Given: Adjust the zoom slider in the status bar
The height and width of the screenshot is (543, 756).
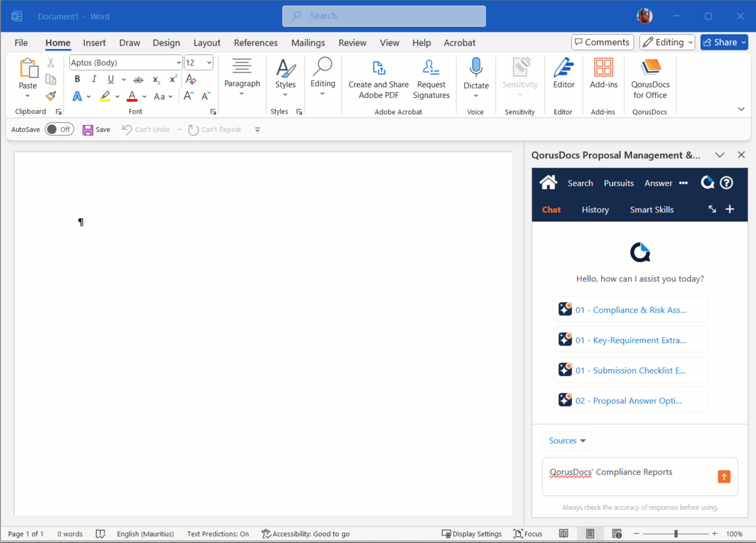Looking at the screenshot, I should pyautogui.click(x=675, y=533).
